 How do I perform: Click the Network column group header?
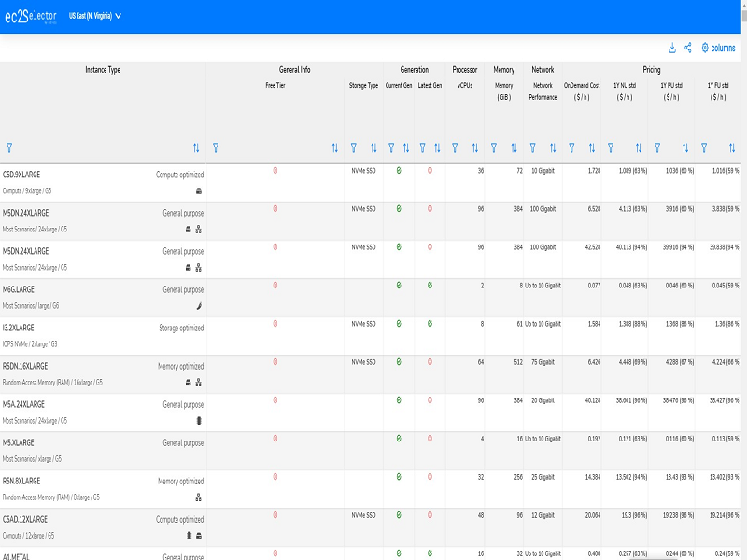coord(543,70)
